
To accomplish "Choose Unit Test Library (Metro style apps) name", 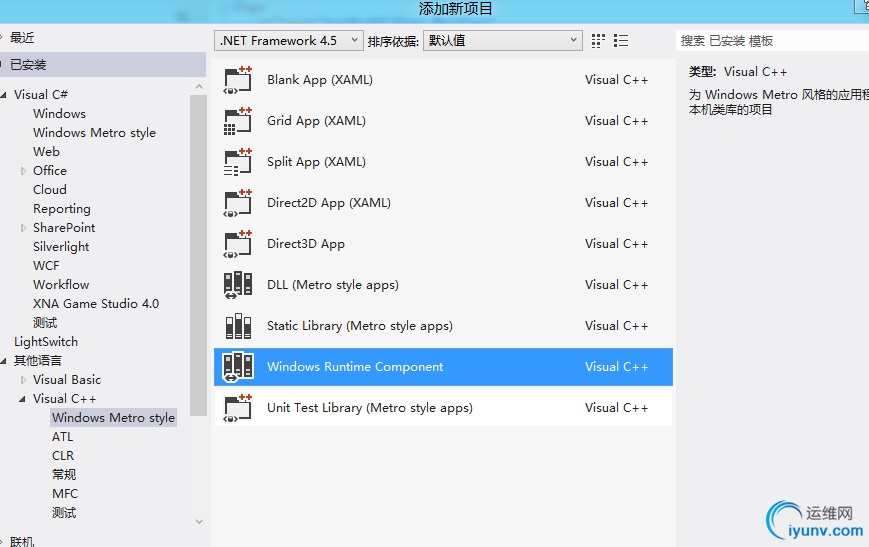I will (x=370, y=408).
